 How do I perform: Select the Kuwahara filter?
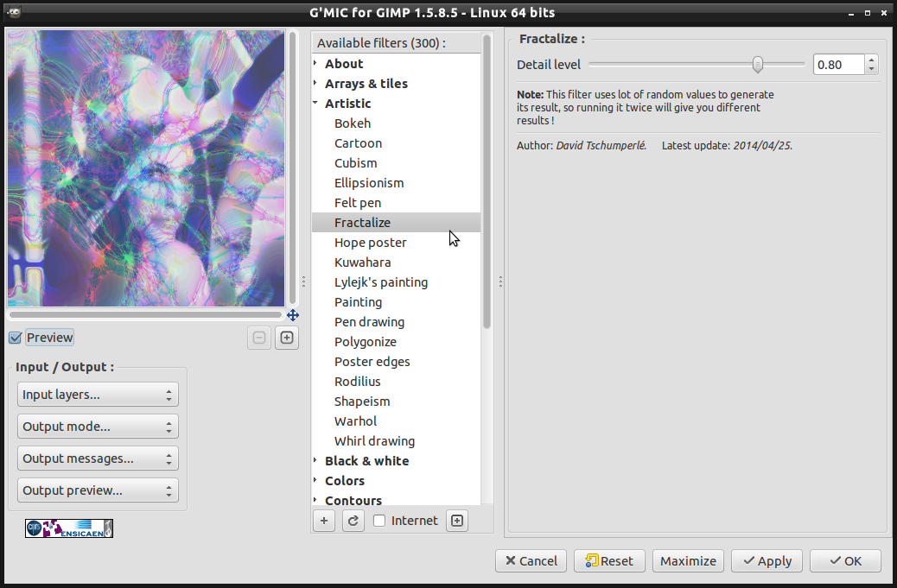[x=363, y=262]
